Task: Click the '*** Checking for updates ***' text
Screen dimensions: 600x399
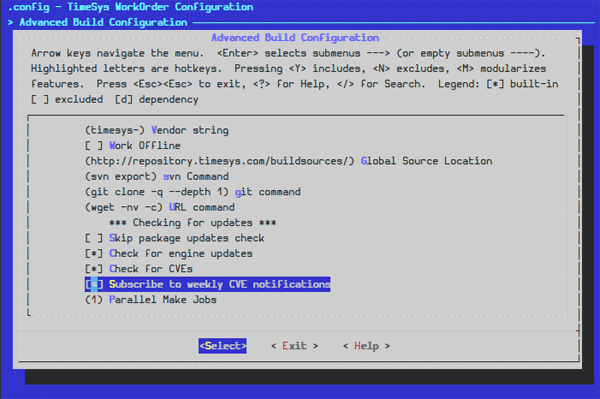Action: (x=192, y=223)
